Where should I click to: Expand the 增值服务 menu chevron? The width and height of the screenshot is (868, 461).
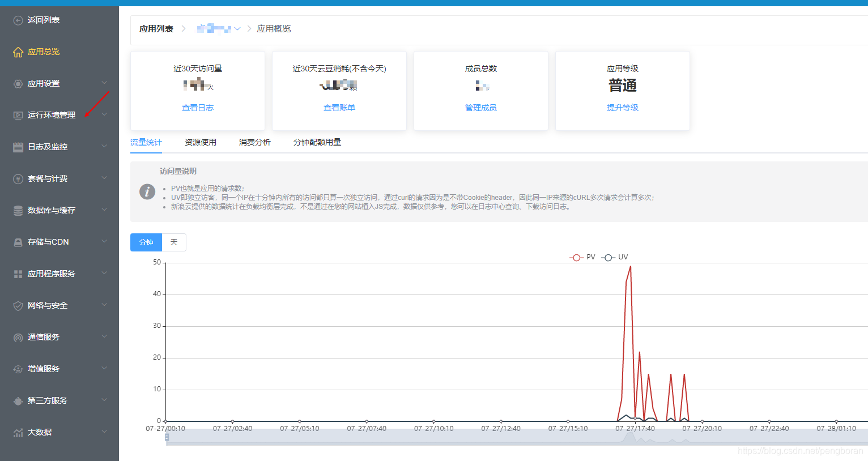(104, 368)
